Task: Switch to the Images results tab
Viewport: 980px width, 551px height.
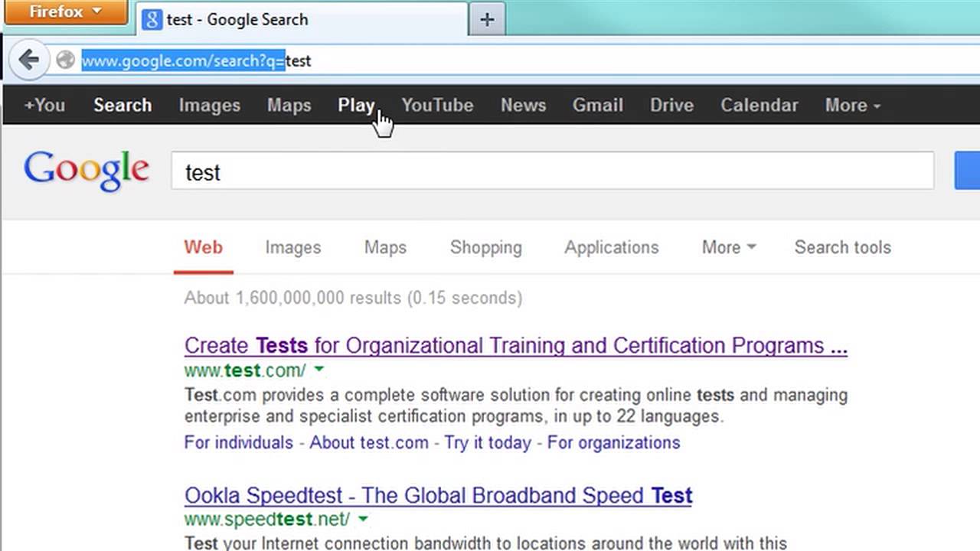Action: 292,247
